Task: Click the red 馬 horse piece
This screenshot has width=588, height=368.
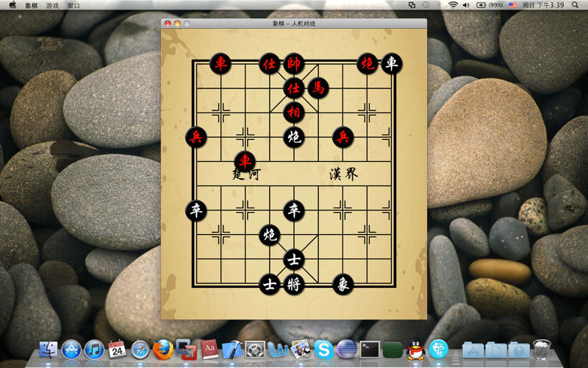Action: click(318, 88)
